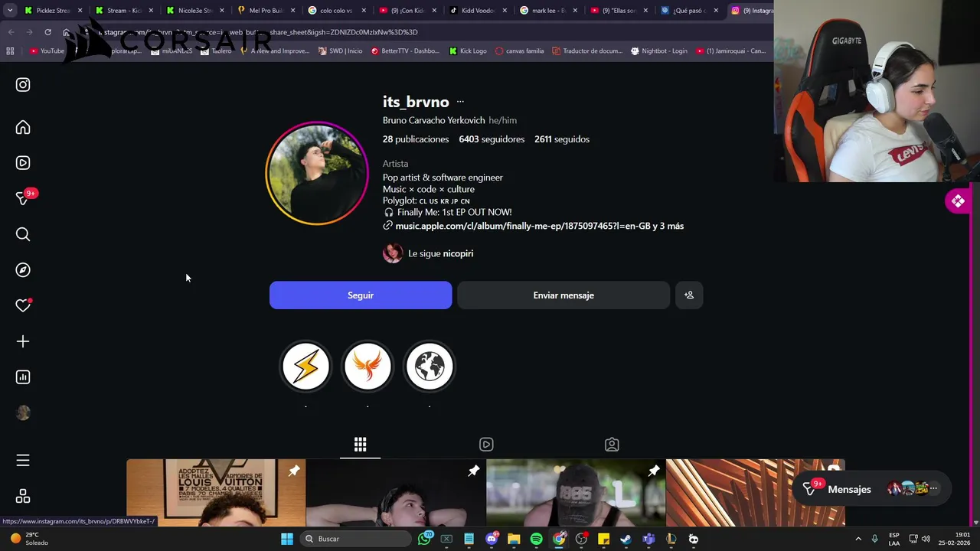Click the Instagram logo in sidebar
This screenshot has width=980, height=551.
tap(23, 85)
